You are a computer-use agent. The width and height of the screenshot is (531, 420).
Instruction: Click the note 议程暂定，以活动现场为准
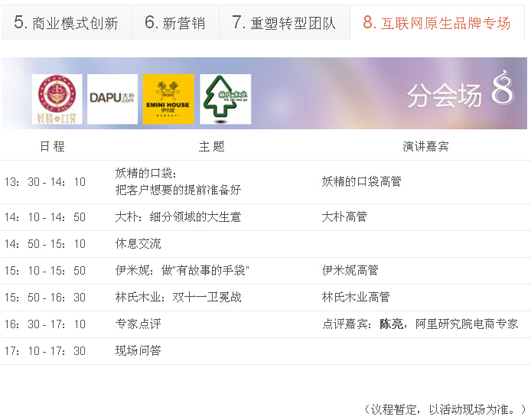(x=446, y=409)
